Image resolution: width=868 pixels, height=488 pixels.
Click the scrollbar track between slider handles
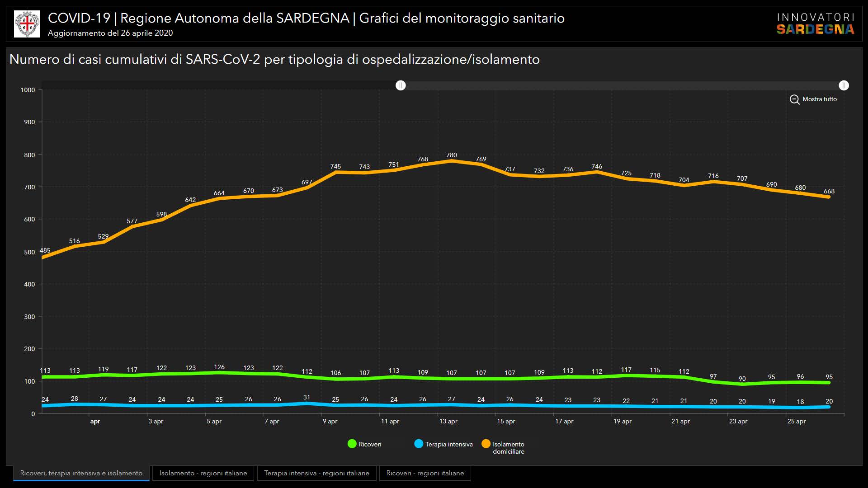[622, 85]
